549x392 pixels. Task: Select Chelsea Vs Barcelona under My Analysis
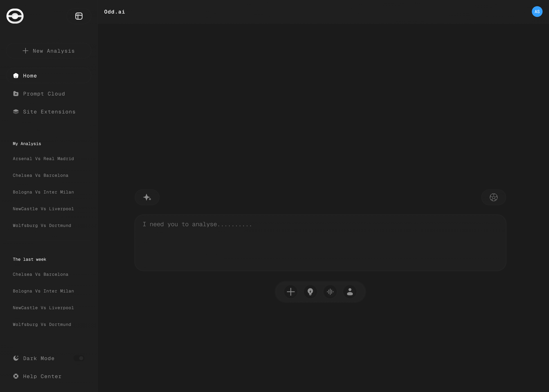coord(41,175)
